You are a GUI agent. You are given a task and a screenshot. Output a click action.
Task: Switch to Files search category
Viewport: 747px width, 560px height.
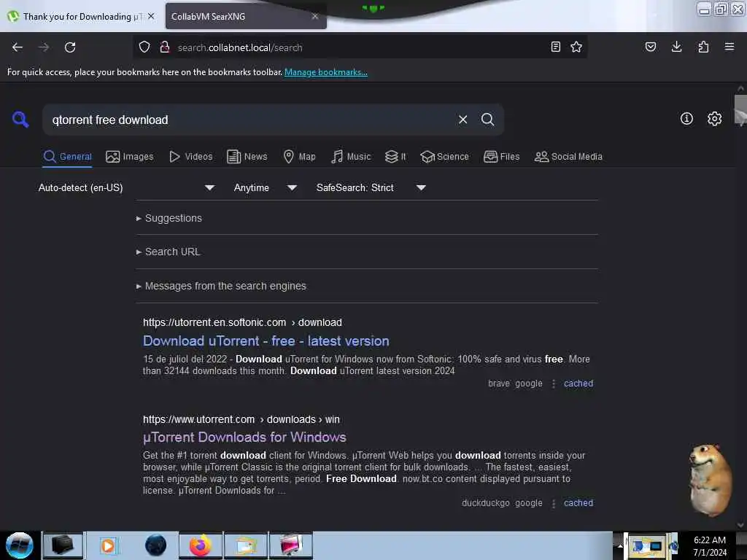pos(501,157)
